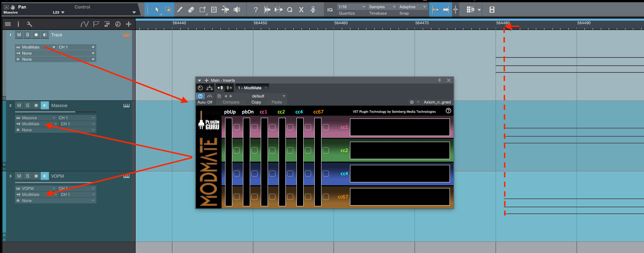644x253 pixels.
Task: Open the inspector 'i' icon
Action: [x=18, y=24]
